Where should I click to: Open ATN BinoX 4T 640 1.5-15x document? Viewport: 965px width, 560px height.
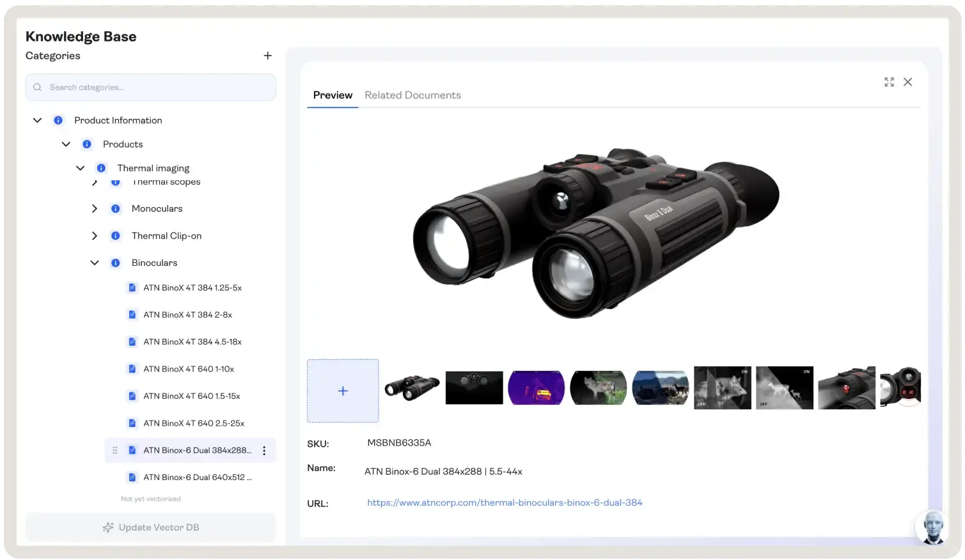tap(192, 396)
